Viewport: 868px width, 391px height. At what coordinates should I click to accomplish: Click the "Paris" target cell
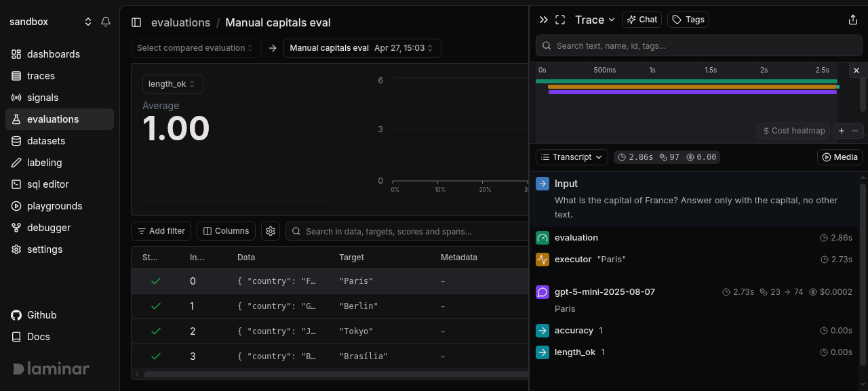356,281
